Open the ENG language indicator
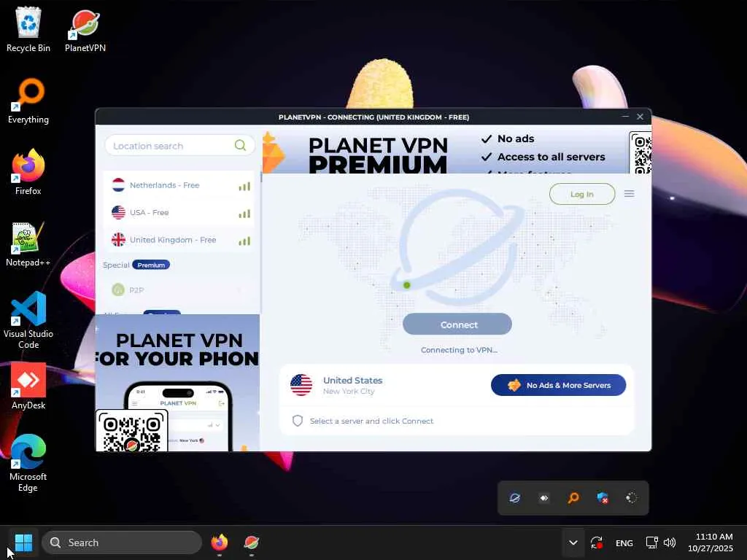This screenshot has height=560, width=747. click(624, 542)
